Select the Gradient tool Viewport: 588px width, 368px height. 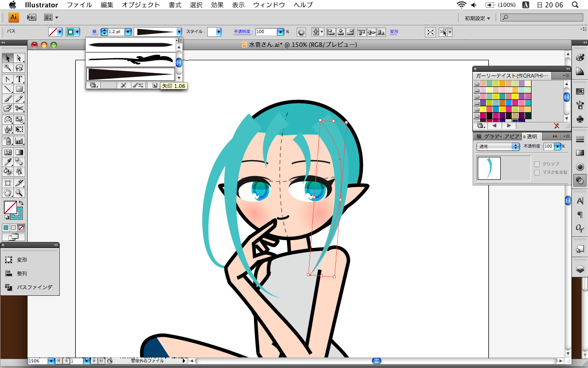coord(19,152)
